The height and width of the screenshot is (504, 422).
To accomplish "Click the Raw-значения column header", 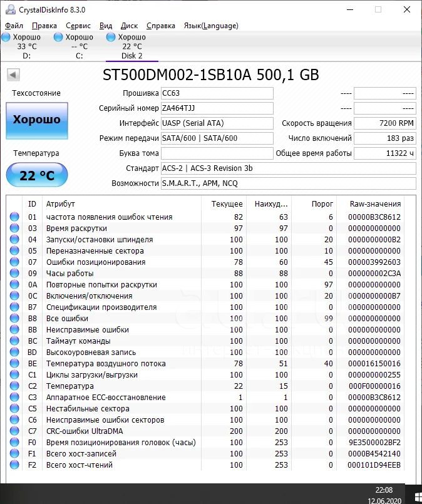I will (x=370, y=203).
